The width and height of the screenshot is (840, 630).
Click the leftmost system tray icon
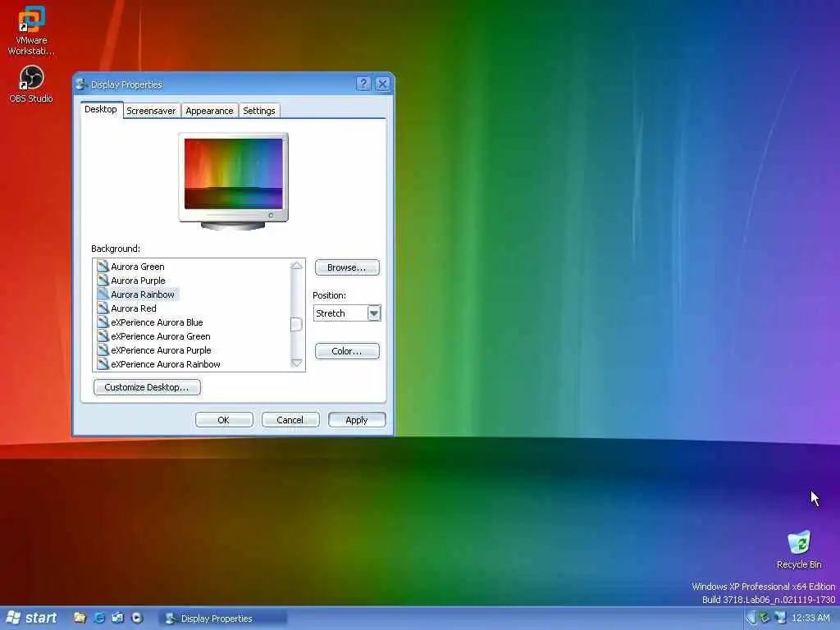751,618
